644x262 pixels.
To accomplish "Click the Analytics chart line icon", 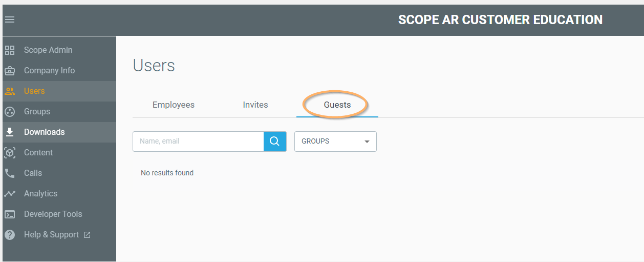I will pyautogui.click(x=10, y=194).
